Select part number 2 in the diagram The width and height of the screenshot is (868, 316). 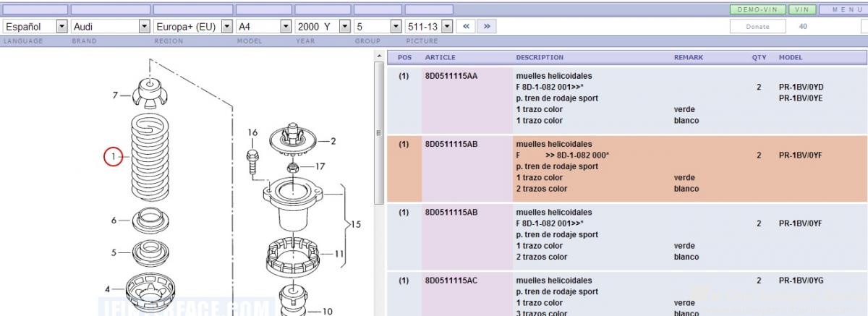click(333, 142)
